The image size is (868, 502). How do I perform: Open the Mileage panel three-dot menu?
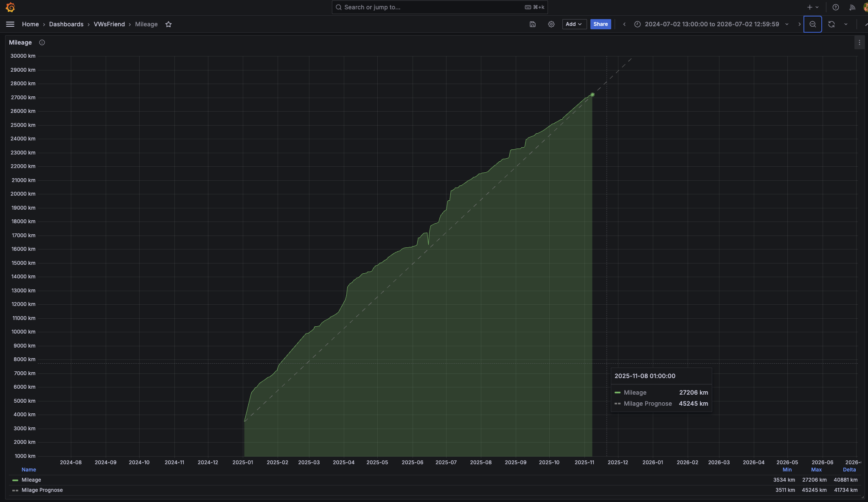859,42
